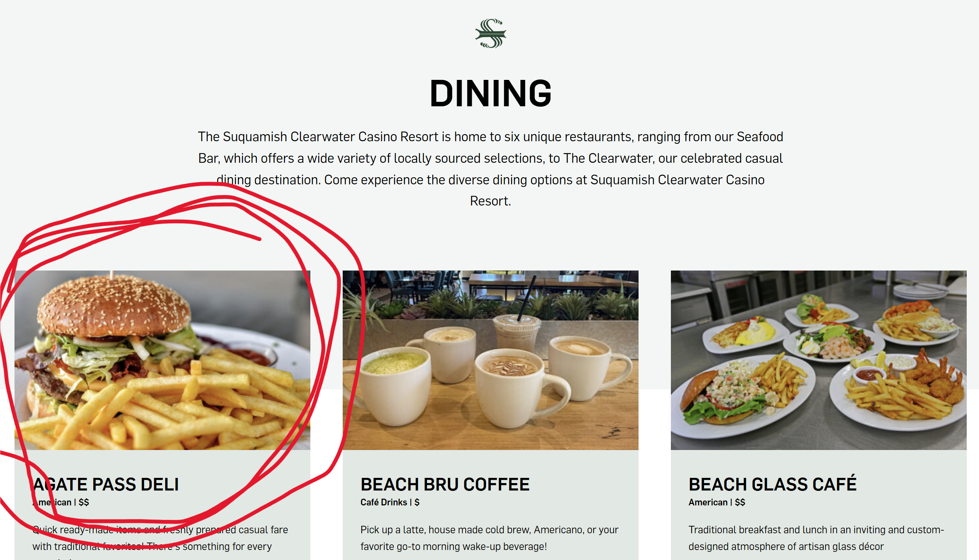Click the Suquamish S logo emblem
Screen dimensions: 979x560
coord(491,33)
